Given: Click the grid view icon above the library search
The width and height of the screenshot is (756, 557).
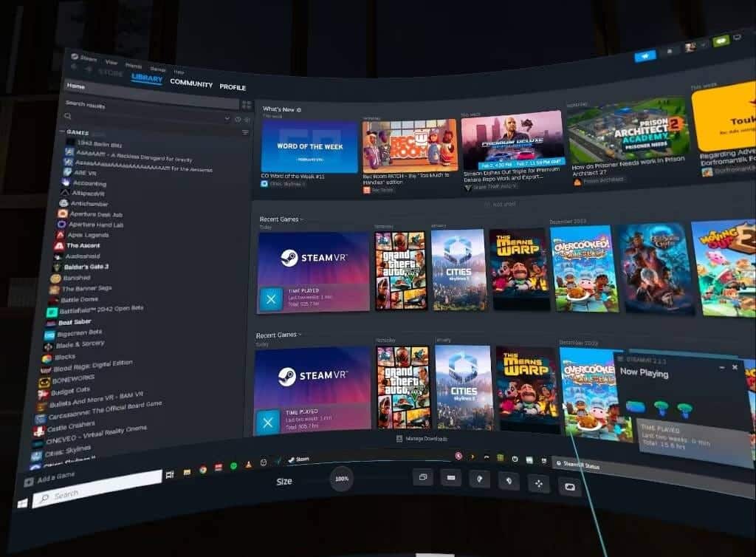Looking at the screenshot, I should click(x=244, y=105).
